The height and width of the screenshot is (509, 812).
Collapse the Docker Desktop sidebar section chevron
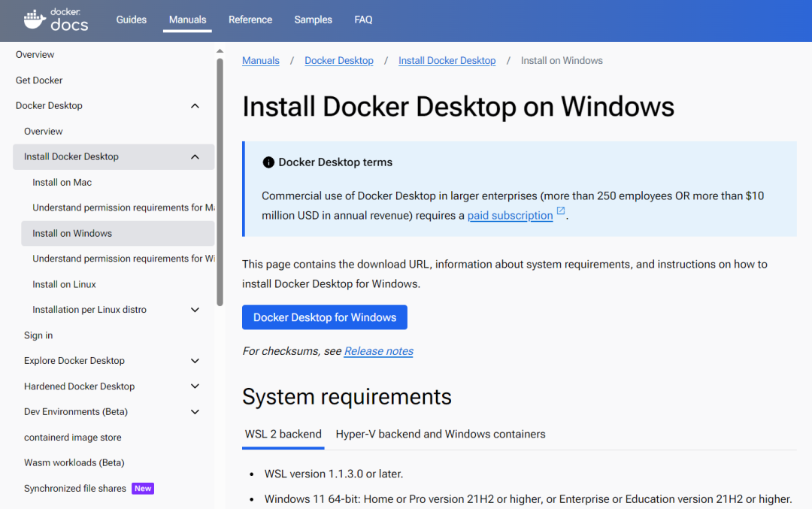pyautogui.click(x=195, y=105)
